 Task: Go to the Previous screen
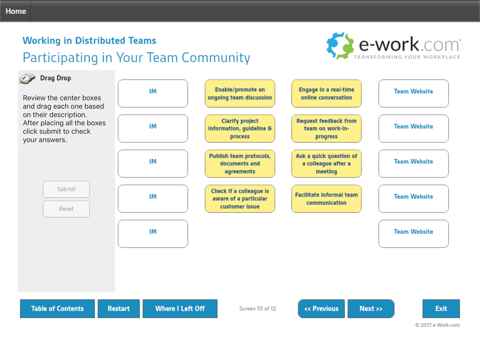pos(321,309)
